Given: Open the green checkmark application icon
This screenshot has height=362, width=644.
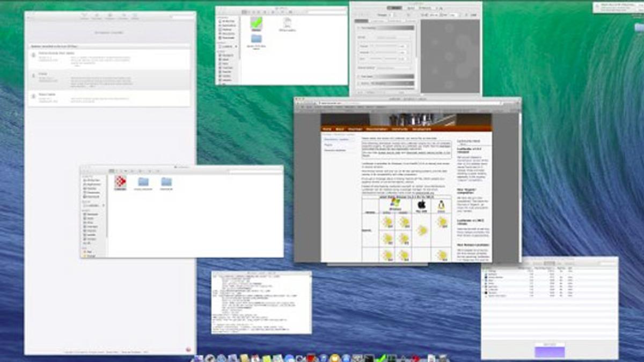Looking at the screenshot, I should pos(257,23).
